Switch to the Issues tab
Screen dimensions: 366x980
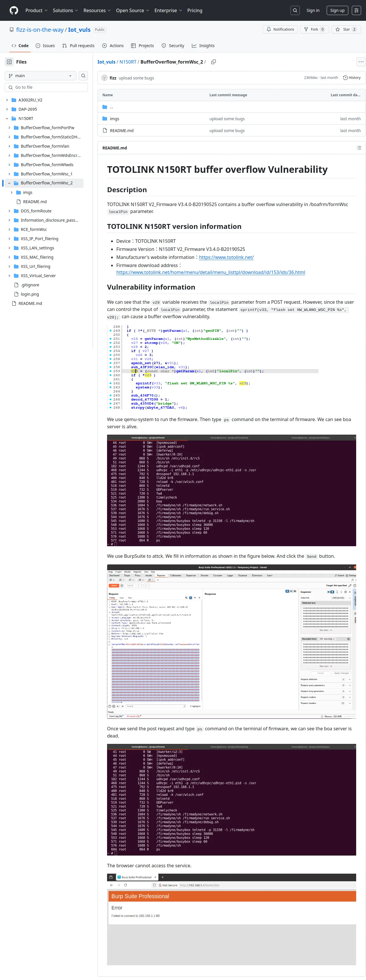[45, 46]
